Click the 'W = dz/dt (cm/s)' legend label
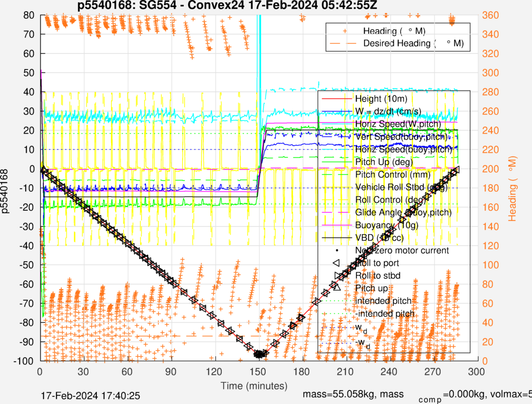This screenshot has width=532, height=404. pos(388,111)
